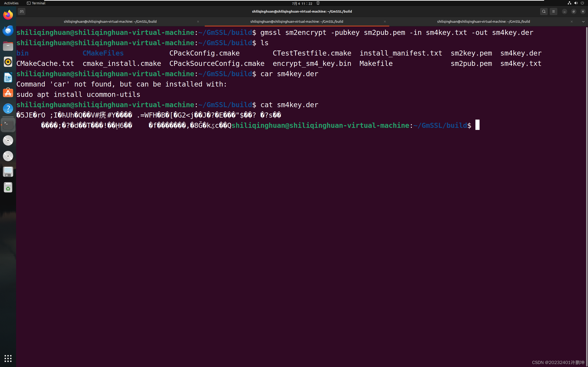Close the middle terminal tab
The width and height of the screenshot is (588, 367).
tap(385, 22)
